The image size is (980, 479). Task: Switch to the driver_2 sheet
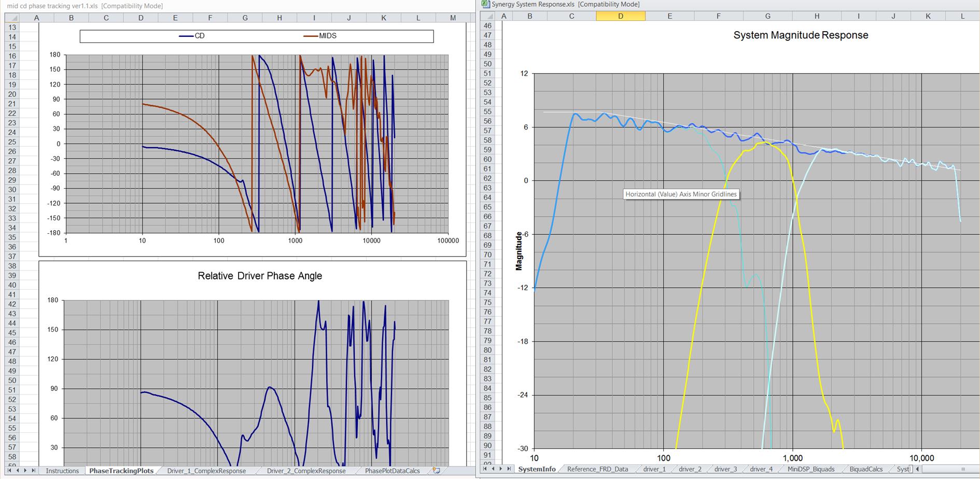coord(690,469)
